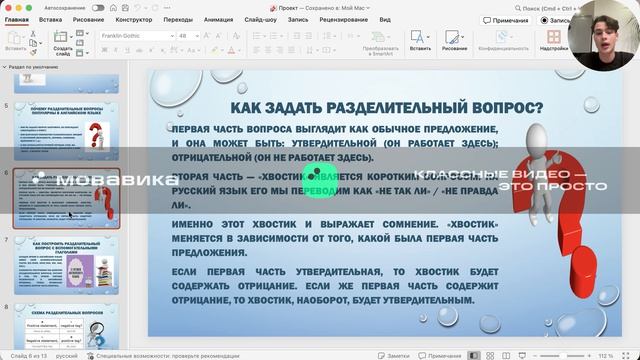Click the Reset slide icon
Screen dimensions: 640x360
click(x=80, y=43)
